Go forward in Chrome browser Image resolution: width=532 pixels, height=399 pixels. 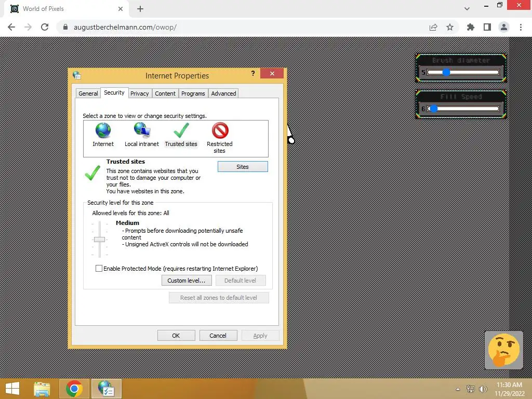[x=28, y=27]
